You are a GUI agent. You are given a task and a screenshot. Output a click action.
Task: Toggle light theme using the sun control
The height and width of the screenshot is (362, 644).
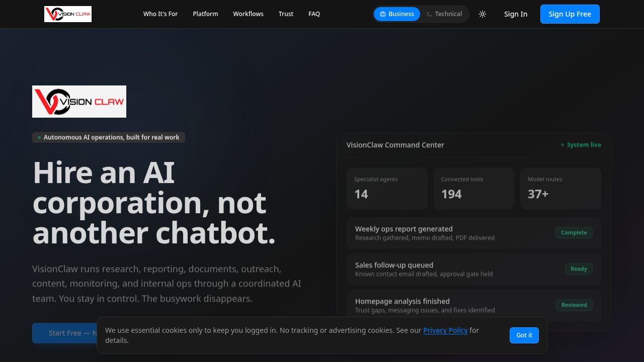point(482,14)
